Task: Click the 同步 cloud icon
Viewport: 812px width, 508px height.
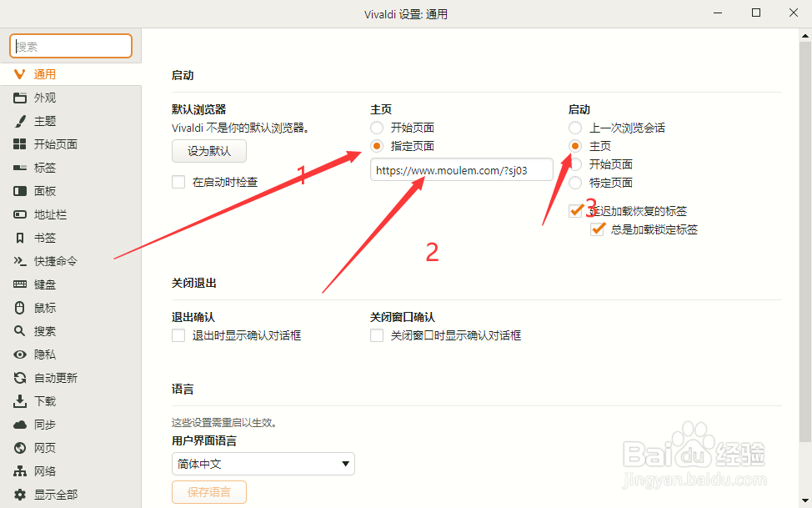Action: tap(20, 425)
